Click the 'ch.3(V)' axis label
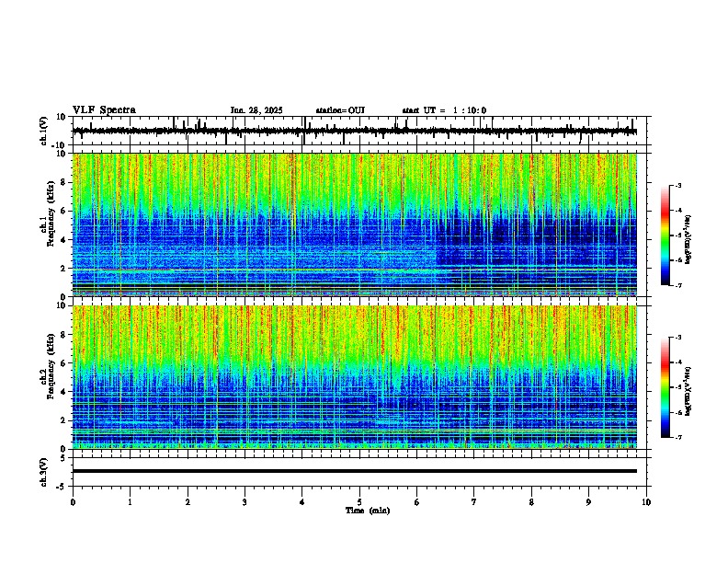Image resolution: width=728 pixels, height=563 pixels. click(x=44, y=472)
